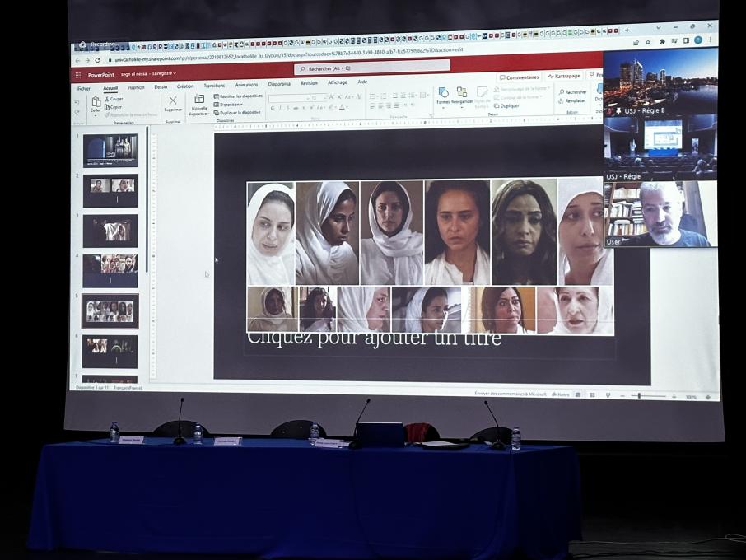Redo the last undone action
The width and height of the screenshot is (746, 560).
point(77,112)
